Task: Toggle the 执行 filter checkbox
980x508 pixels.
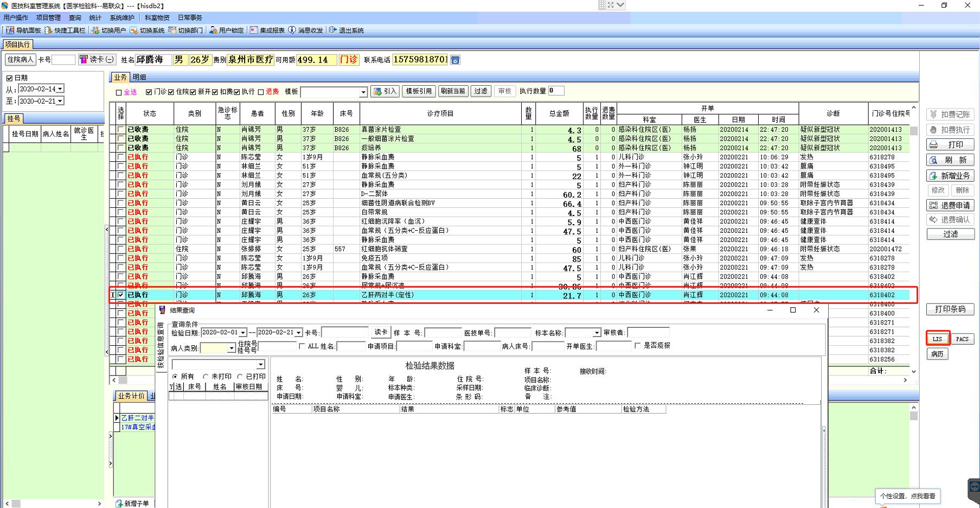Action: click(237, 92)
